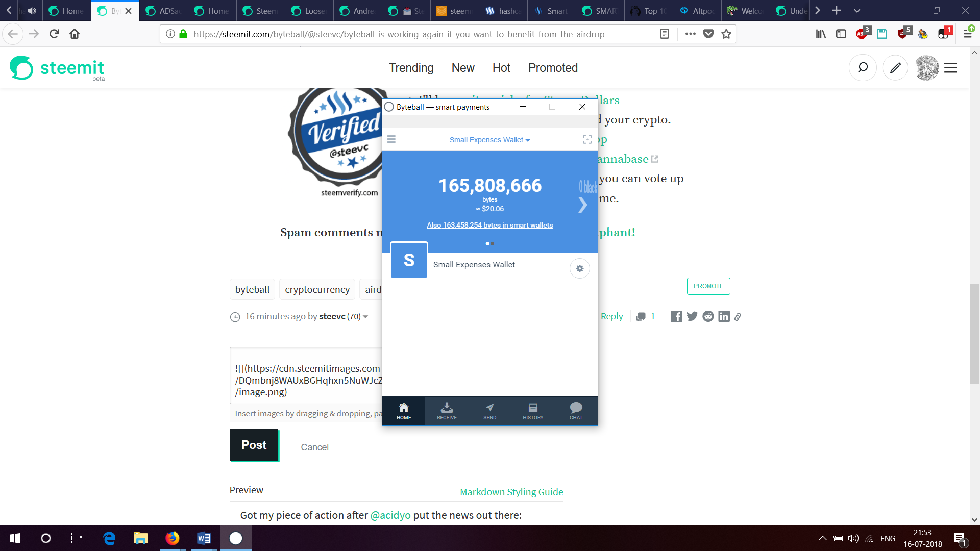Image resolution: width=980 pixels, height=551 pixels.
Task: Open the Firefox library icon
Action: click(821, 34)
